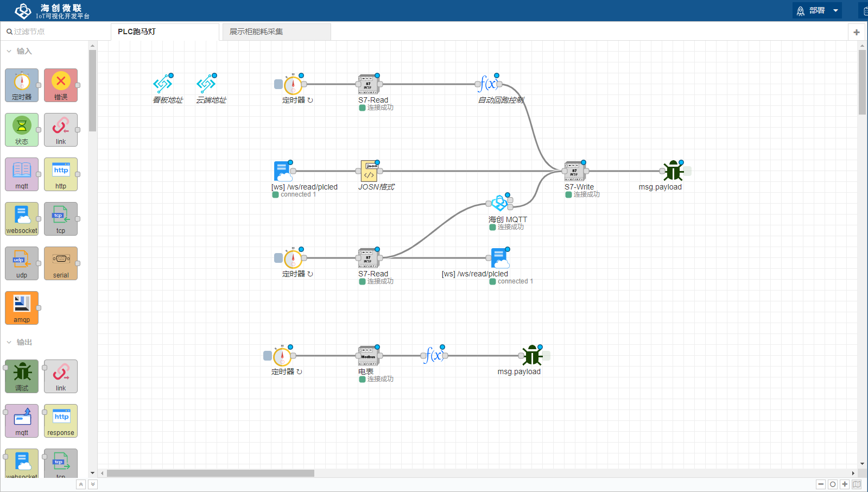
Task: Select the input link node in the palette
Action: click(x=61, y=130)
